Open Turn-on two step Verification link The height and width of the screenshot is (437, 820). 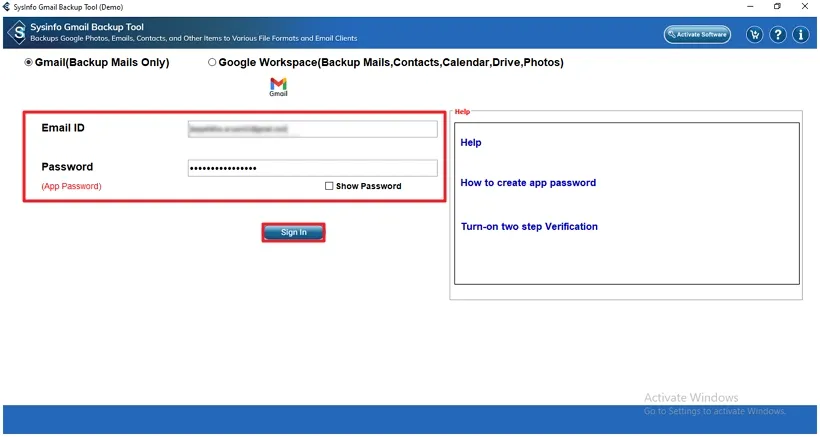[x=529, y=227]
